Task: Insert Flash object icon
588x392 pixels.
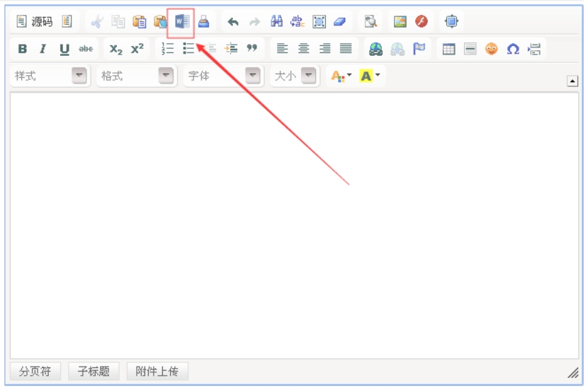Action: point(422,22)
